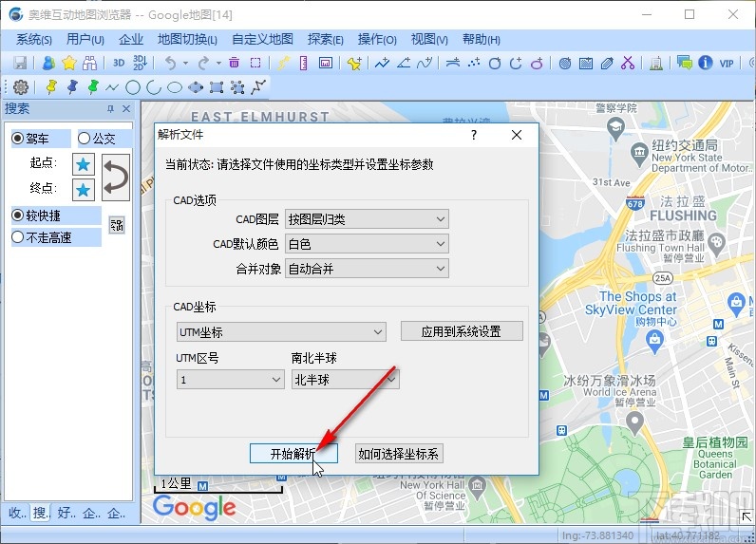Open the 帮助(H) menu
The height and width of the screenshot is (544, 756).
(482, 40)
